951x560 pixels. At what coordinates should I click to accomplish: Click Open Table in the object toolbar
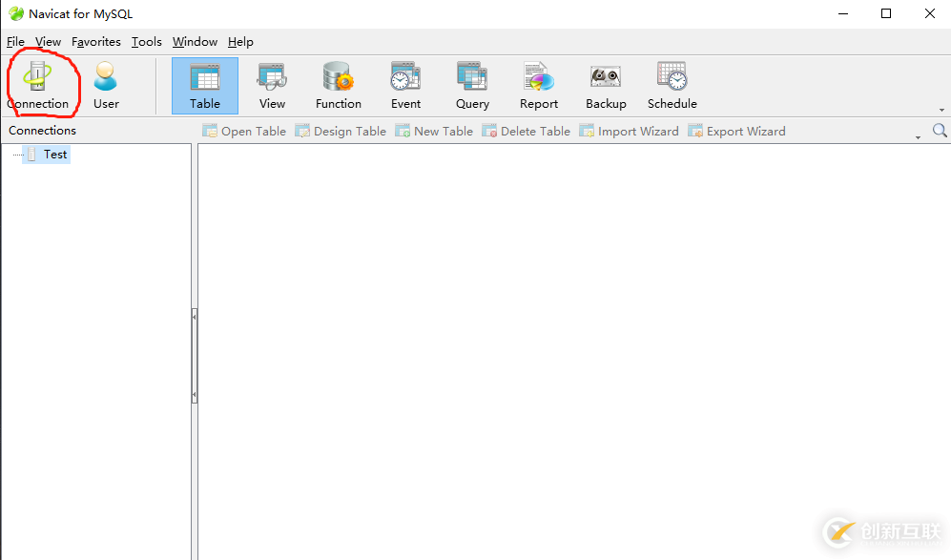pyautogui.click(x=244, y=131)
